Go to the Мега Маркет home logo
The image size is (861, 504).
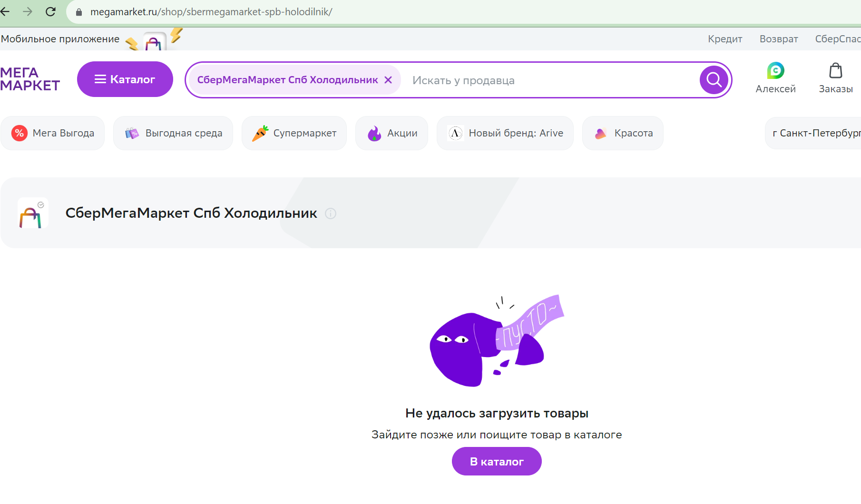coord(30,79)
